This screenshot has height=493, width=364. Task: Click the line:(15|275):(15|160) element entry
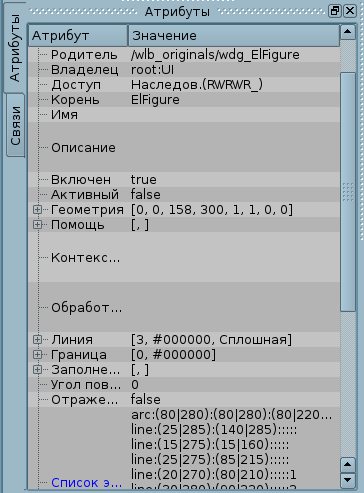point(210,445)
